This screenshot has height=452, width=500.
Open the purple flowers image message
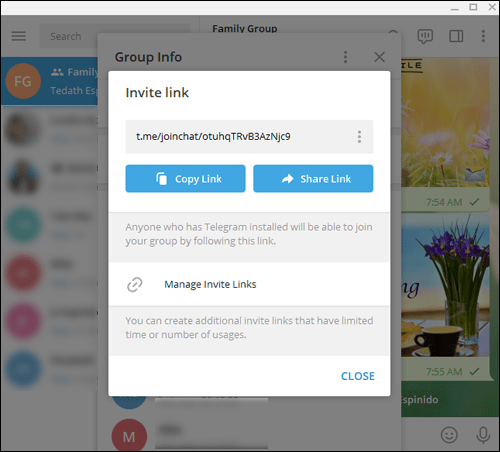(445, 285)
